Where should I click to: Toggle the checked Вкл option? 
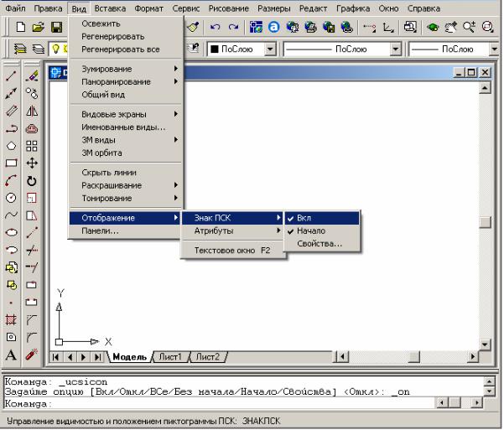322,218
